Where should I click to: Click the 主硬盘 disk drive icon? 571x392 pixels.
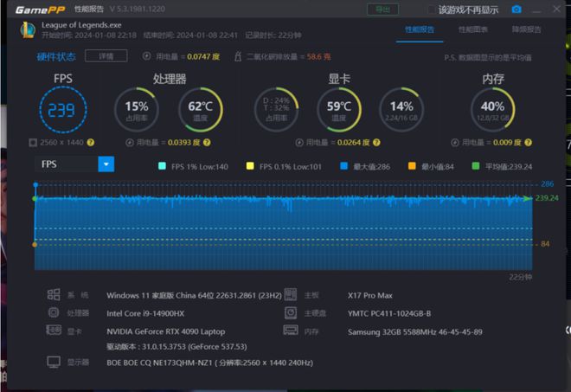click(291, 312)
